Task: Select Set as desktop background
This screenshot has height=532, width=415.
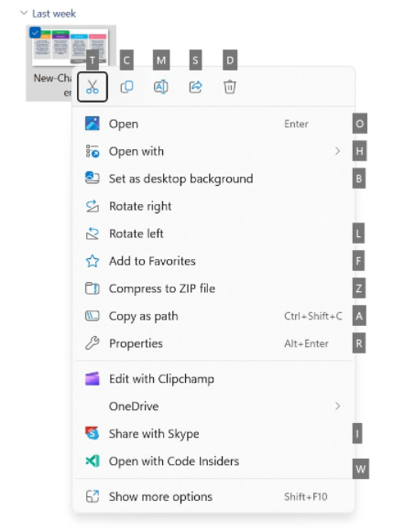Action: [213, 179]
